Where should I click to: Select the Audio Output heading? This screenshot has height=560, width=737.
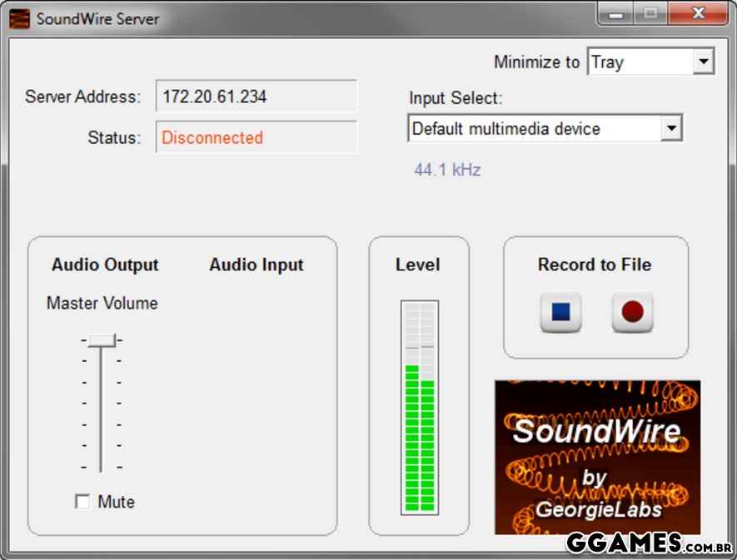pos(105,265)
